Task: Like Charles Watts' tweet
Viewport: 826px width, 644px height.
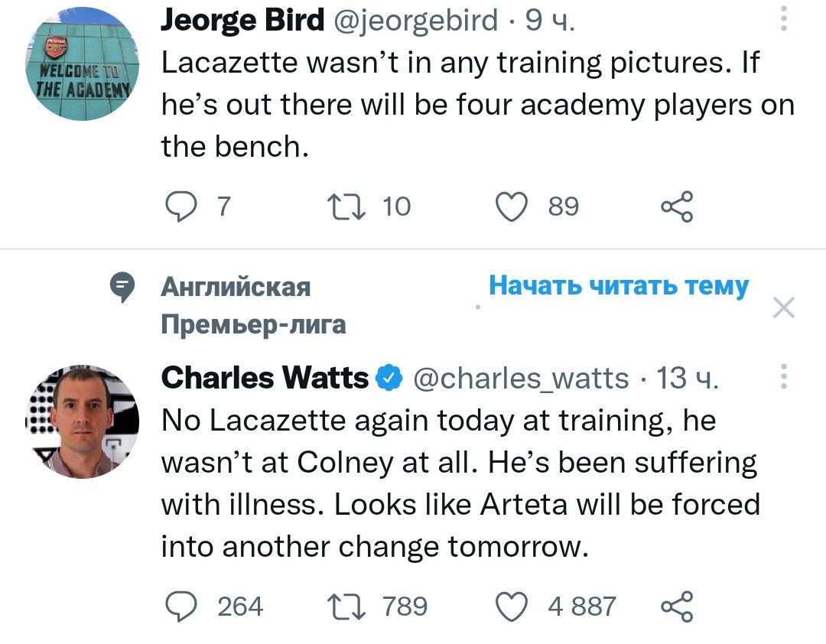Action: pos(514,607)
